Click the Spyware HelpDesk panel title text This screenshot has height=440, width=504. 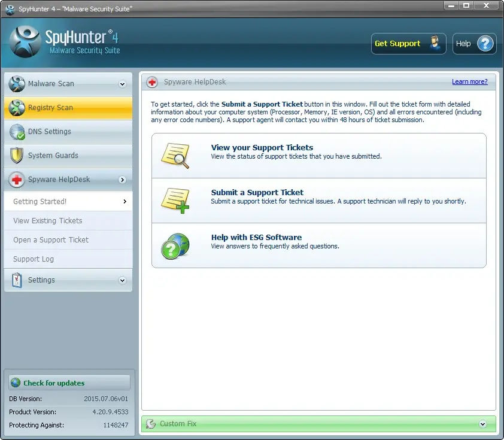pos(195,82)
